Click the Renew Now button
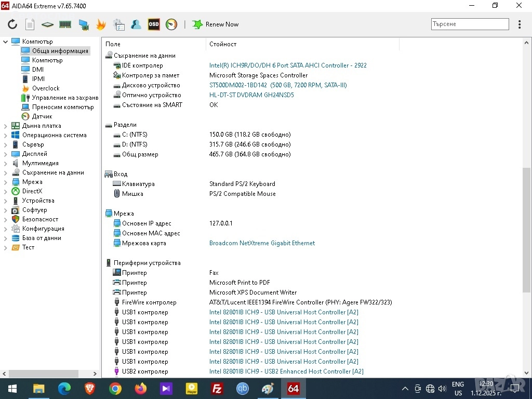This screenshot has height=399, width=532. click(216, 24)
